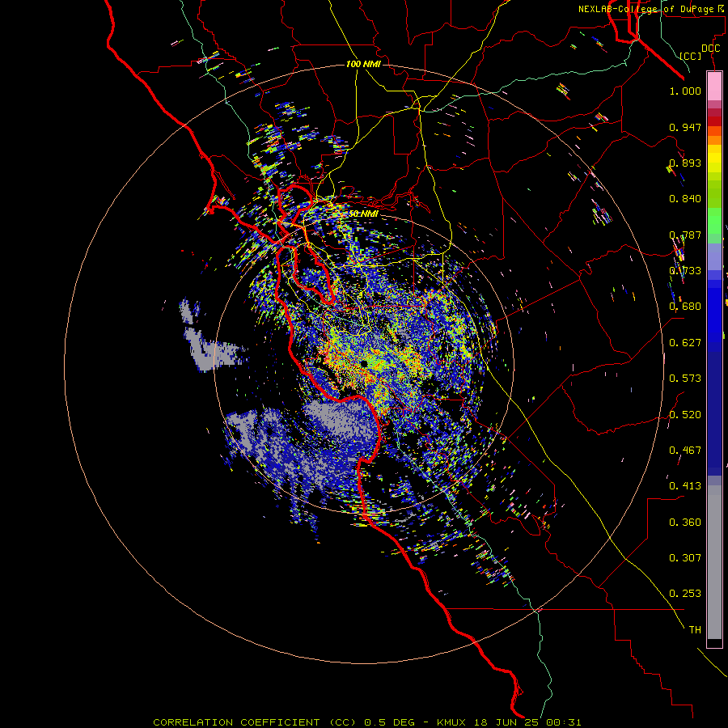The height and width of the screenshot is (728, 728).
Task: Select the 0.307 scale value
Action: [x=685, y=558]
